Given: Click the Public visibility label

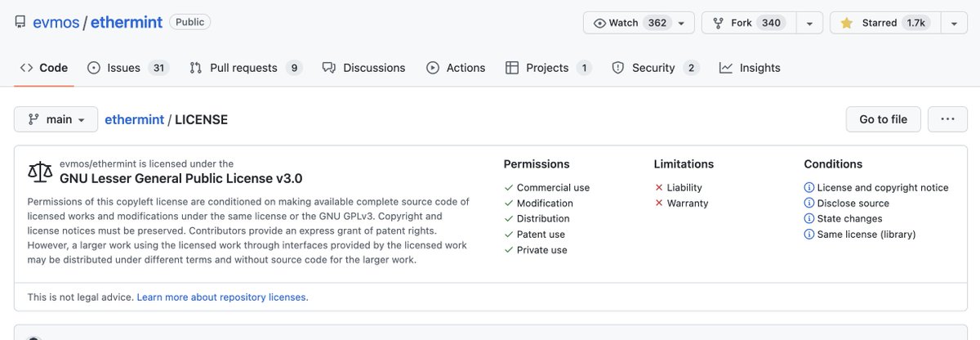Looking at the screenshot, I should [x=189, y=22].
